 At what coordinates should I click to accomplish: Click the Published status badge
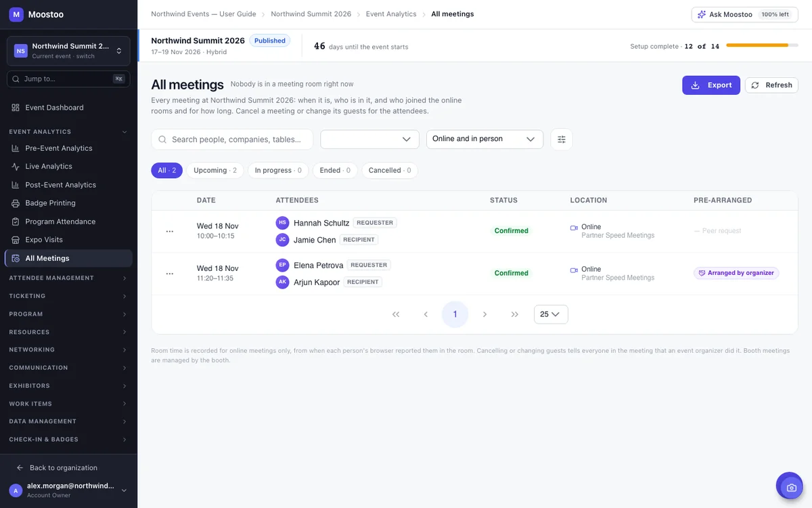[x=269, y=41]
